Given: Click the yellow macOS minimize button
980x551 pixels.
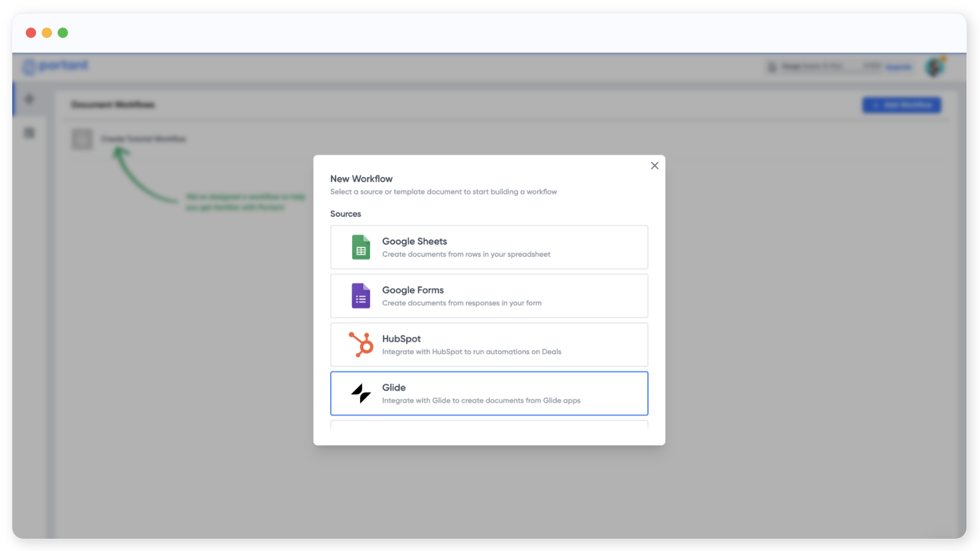Looking at the screenshot, I should 47,32.
